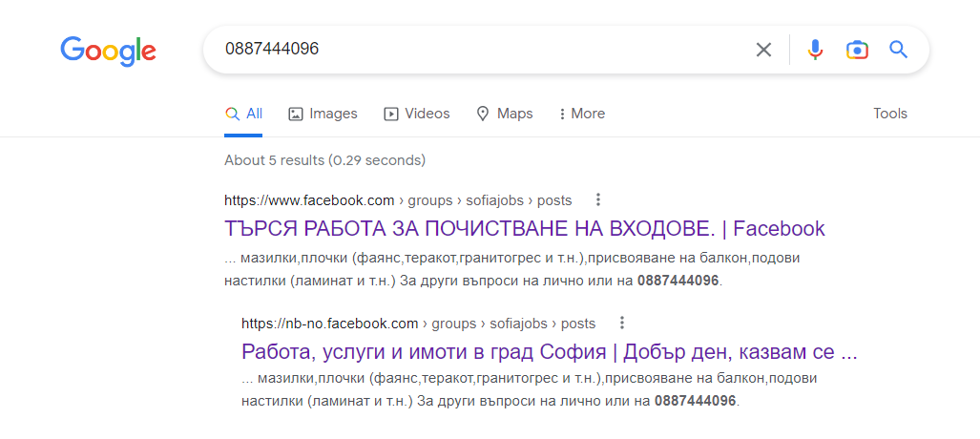
Task: Open Google Lens camera search
Action: (x=858, y=50)
